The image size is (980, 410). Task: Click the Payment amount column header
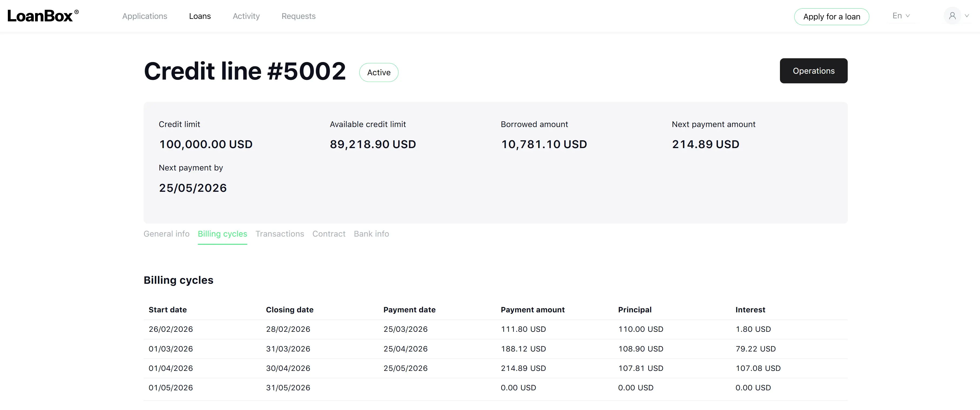(533, 310)
